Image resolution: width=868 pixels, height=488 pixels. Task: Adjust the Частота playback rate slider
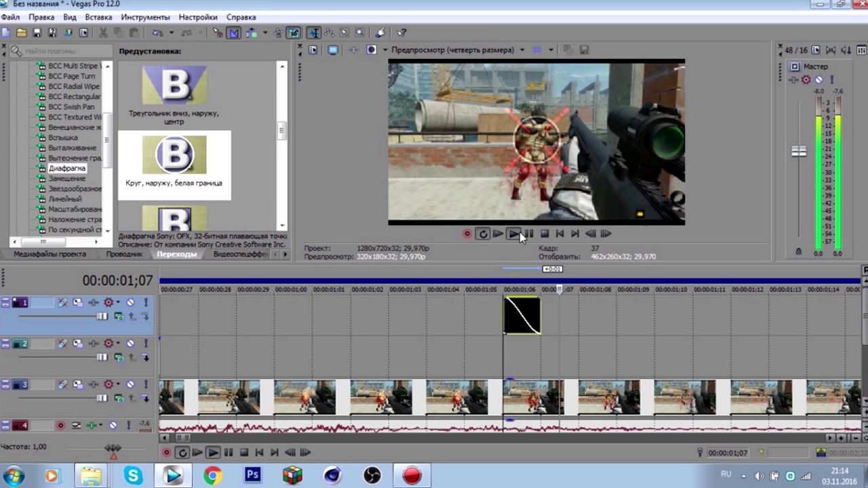[113, 449]
